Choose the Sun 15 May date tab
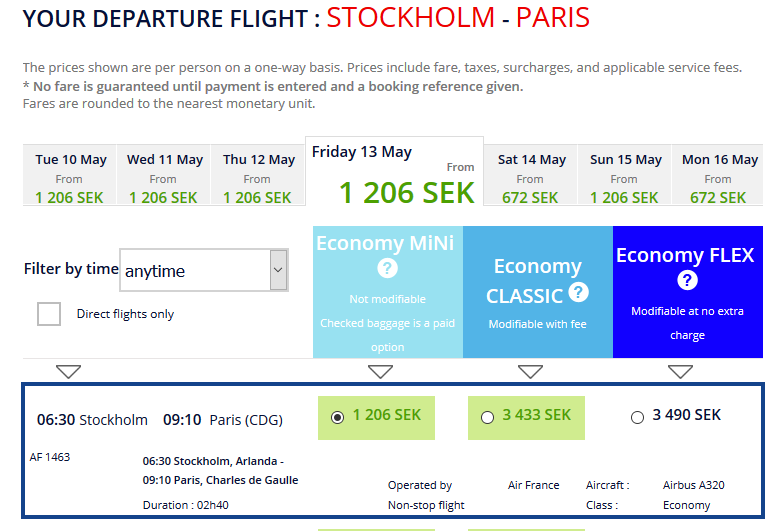Screen dimensions: 779x531 tap(624, 175)
